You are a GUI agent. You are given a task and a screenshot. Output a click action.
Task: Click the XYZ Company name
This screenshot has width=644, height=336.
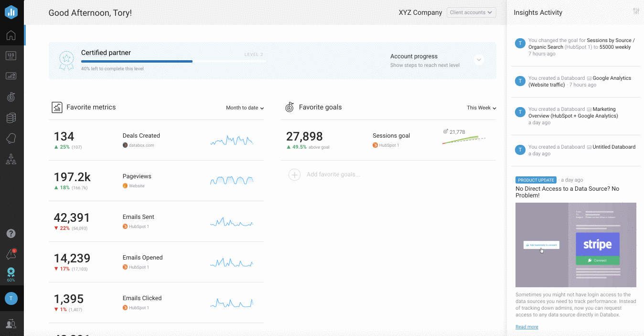pyautogui.click(x=420, y=12)
